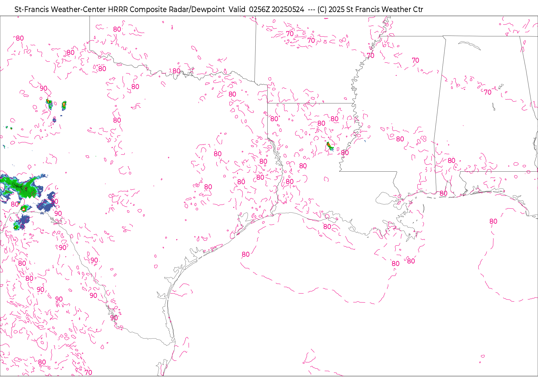Click the "(C) 2025 St Francis Weather Ctr" copyright
The height and width of the screenshot is (392, 538).
click(x=370, y=10)
